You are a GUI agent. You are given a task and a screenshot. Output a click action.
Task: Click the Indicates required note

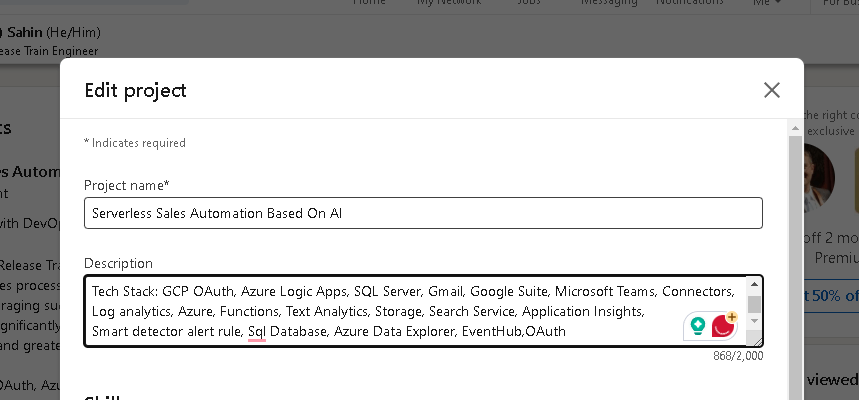pyautogui.click(x=135, y=143)
